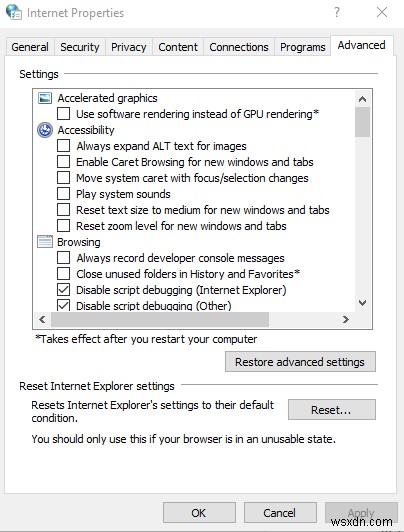The height and width of the screenshot is (532, 404).
Task: Confirm with the OK button
Action: [199, 513]
